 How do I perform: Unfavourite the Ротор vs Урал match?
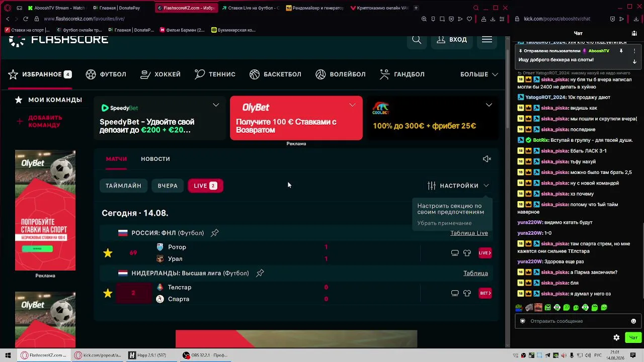coord(108,253)
